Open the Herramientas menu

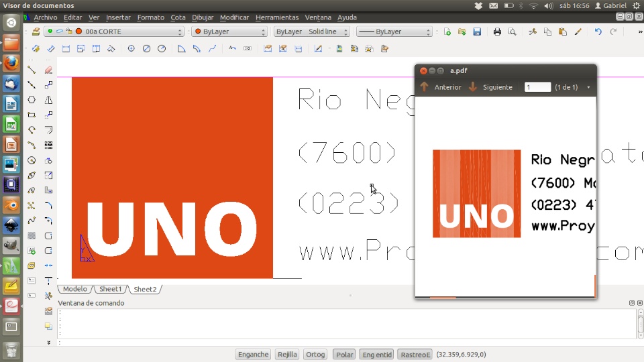(x=277, y=17)
